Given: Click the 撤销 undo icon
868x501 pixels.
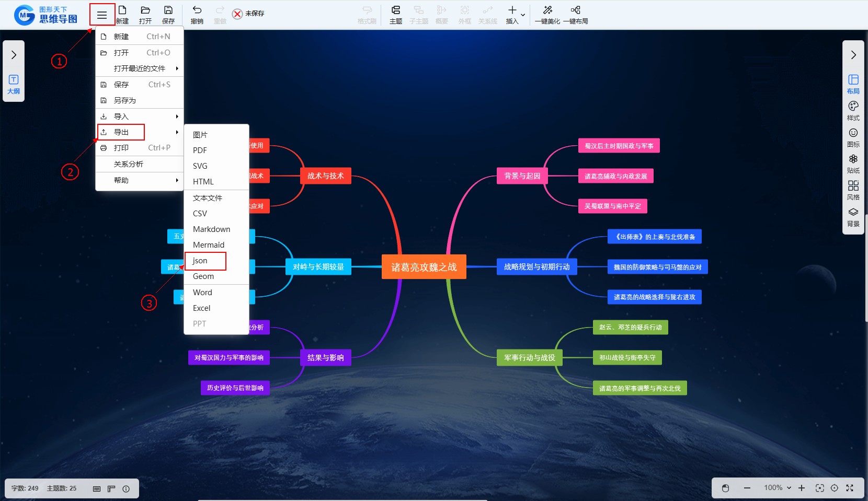Looking at the screenshot, I should (x=197, y=15).
